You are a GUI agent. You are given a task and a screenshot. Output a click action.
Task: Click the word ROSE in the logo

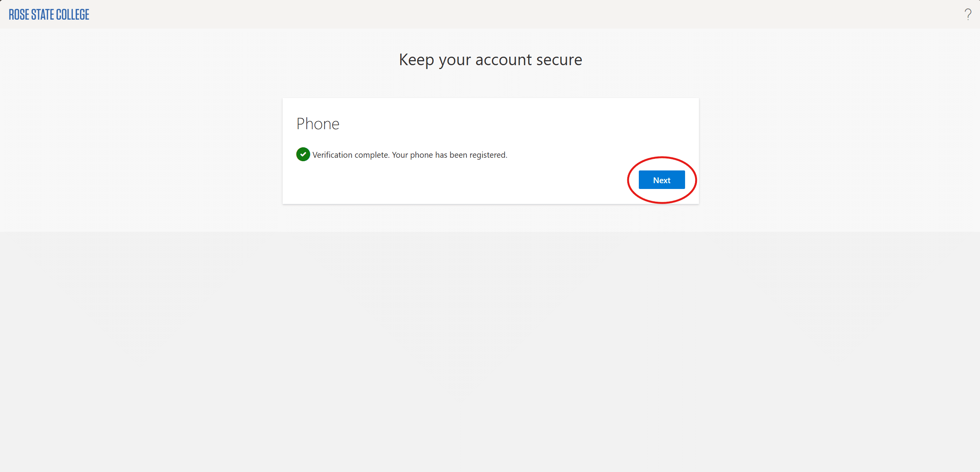19,15
